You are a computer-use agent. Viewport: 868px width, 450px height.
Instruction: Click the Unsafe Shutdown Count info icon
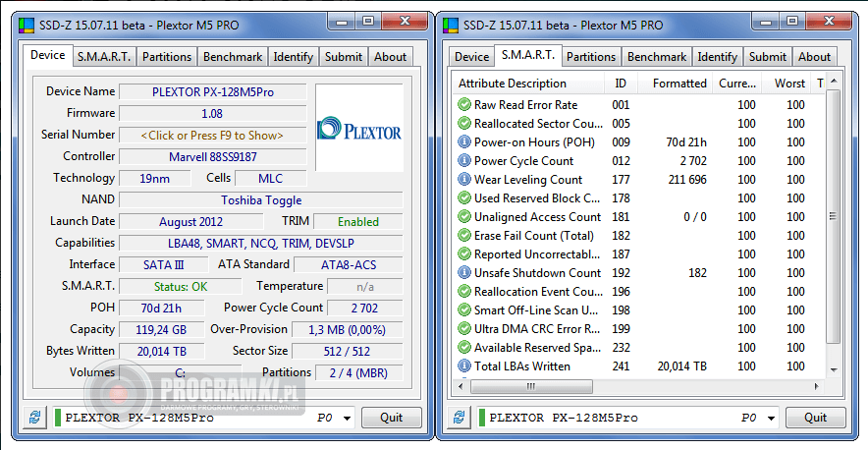point(463,273)
